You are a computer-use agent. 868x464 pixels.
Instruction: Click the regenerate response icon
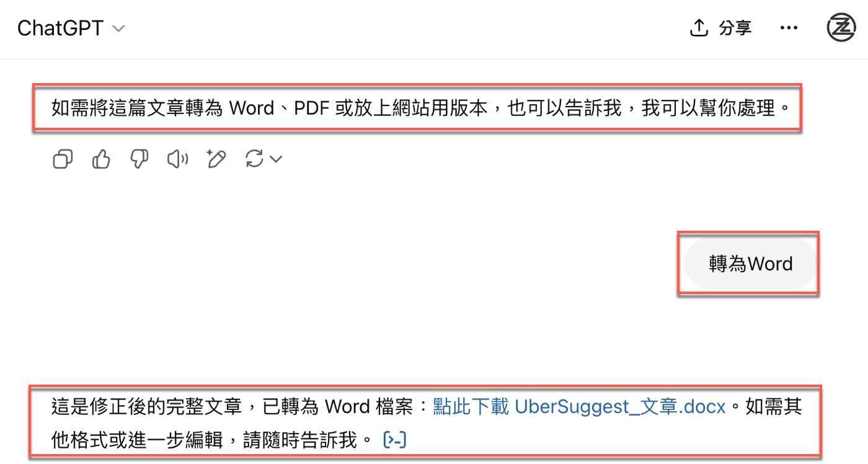[254, 159]
